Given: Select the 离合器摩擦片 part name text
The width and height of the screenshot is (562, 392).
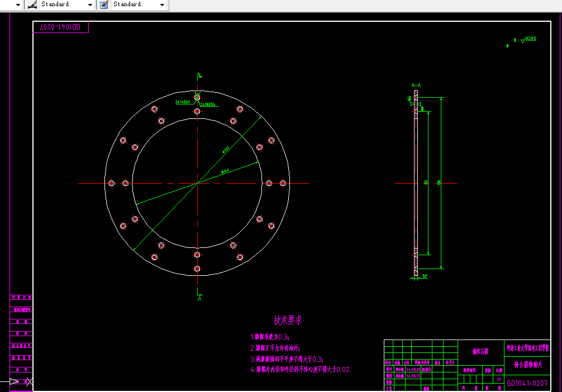Looking at the screenshot, I should pos(528,365).
